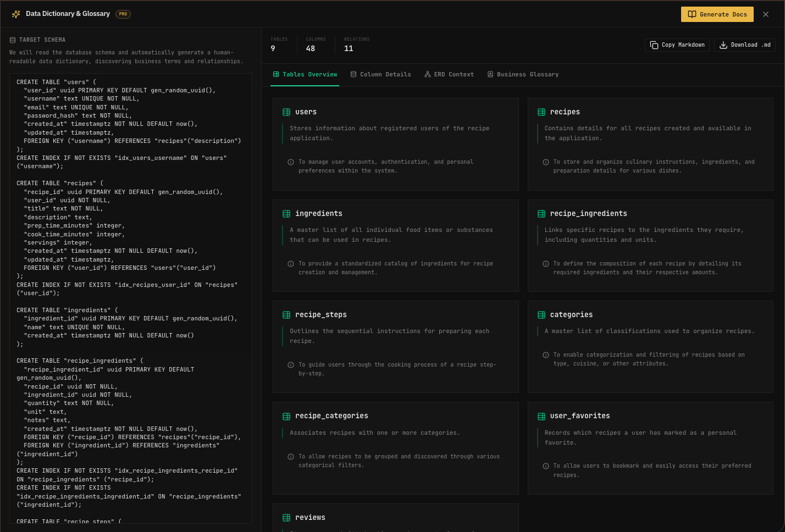Image resolution: width=785 pixels, height=532 pixels.
Task: Click the green table icon beside users
Action: 286,112
